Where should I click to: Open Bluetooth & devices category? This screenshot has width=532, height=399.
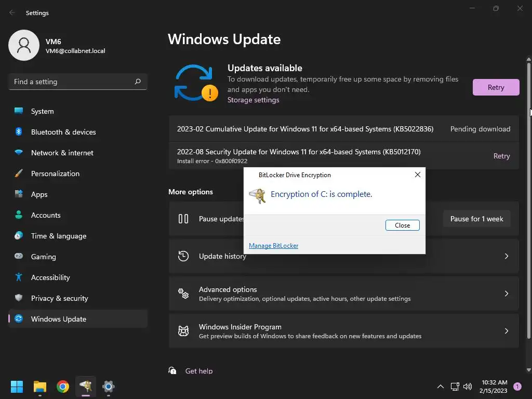[78, 132]
